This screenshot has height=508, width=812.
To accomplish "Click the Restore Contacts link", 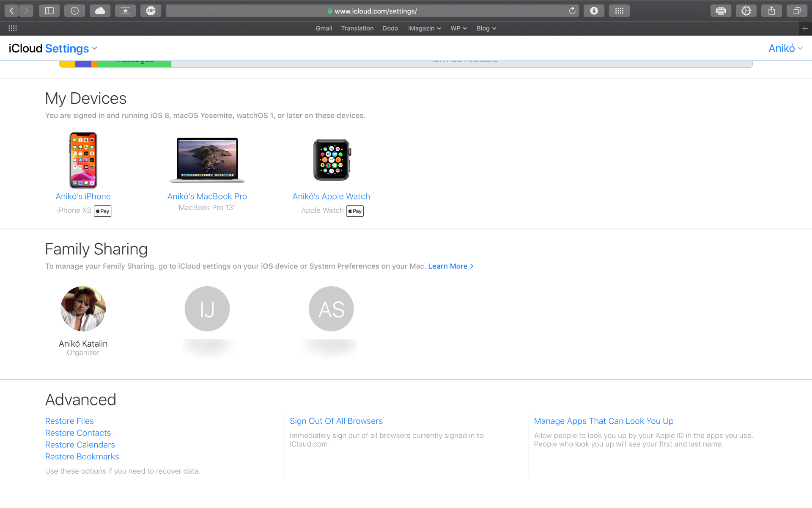I will coord(78,433).
